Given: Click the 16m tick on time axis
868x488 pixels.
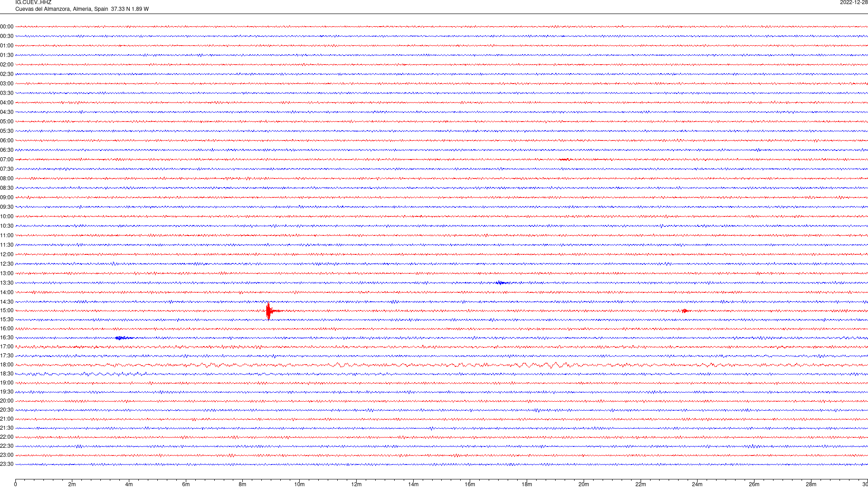Looking at the screenshot, I should coord(470,483).
